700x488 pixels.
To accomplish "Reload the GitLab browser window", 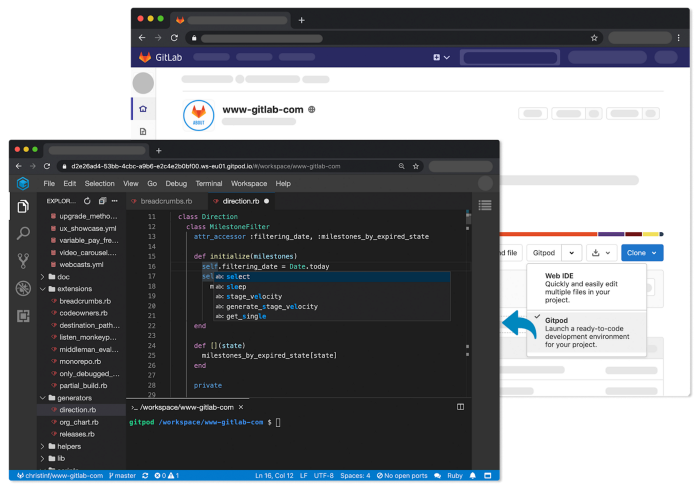I will click(x=174, y=38).
